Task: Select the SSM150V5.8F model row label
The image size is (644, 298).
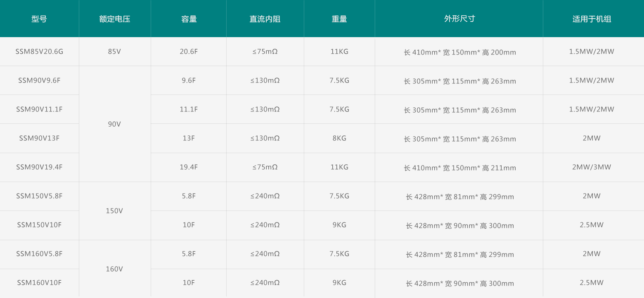Action: [39, 196]
